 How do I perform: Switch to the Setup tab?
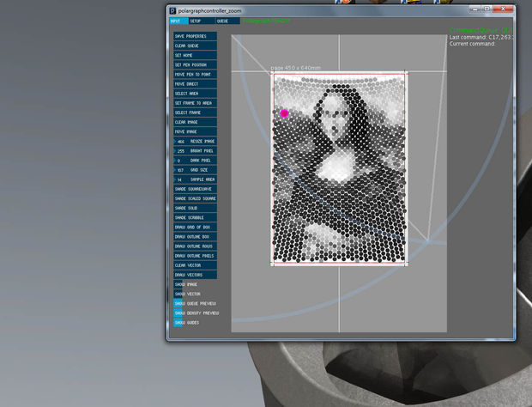point(202,21)
